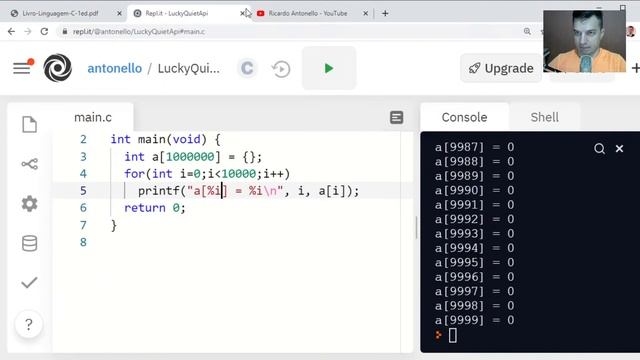Image resolution: width=640 pixels, height=360 pixels.
Task: Search the console with magnifier icon
Action: pos(599,149)
